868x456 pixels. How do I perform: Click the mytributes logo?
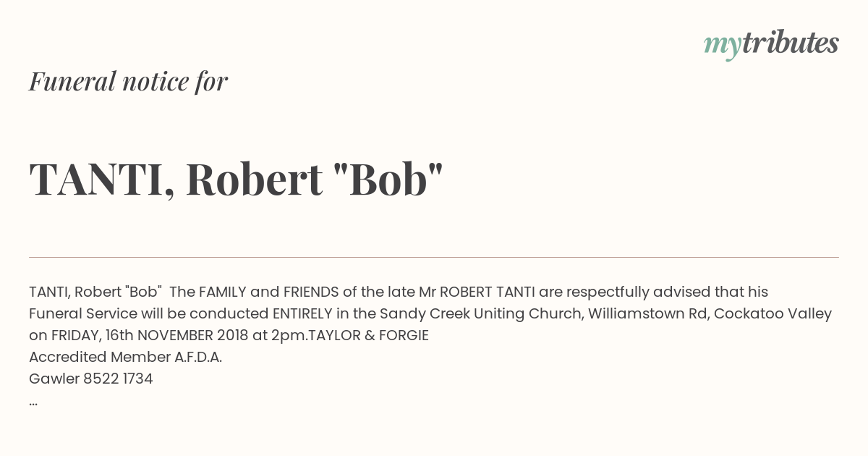coord(771,44)
